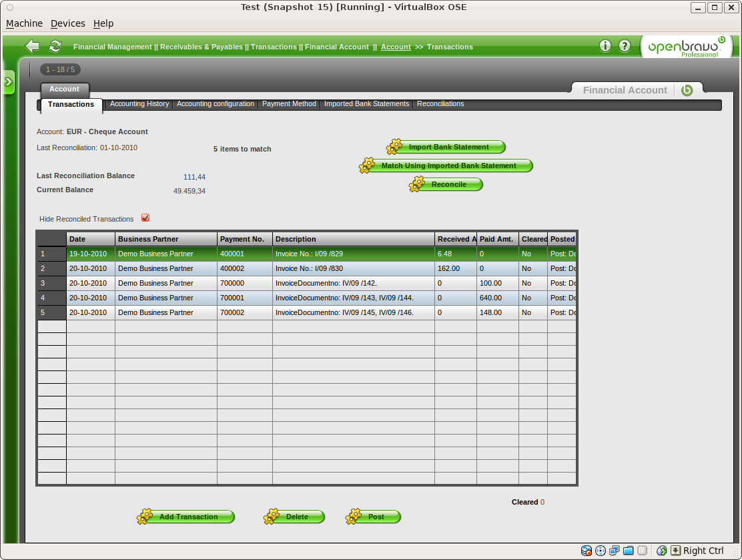Click the VirtualBox shared folders icon
742x560 pixels.
628,551
